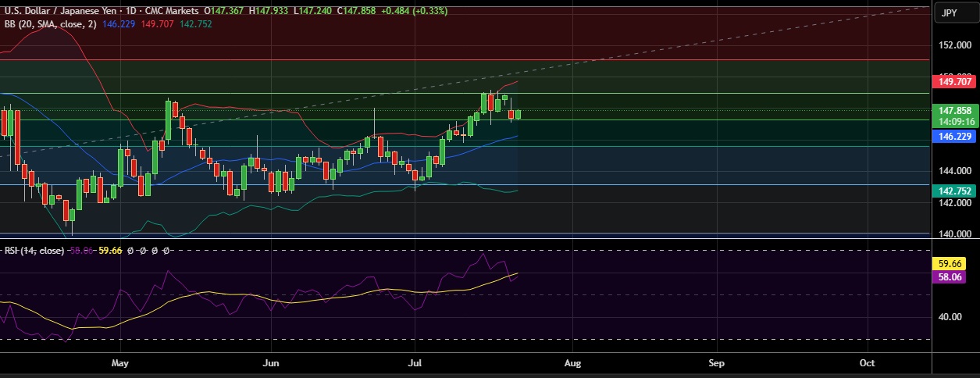The width and height of the screenshot is (980, 378).
Task: Click the 40.00 RSI scale label
Action: (949, 317)
